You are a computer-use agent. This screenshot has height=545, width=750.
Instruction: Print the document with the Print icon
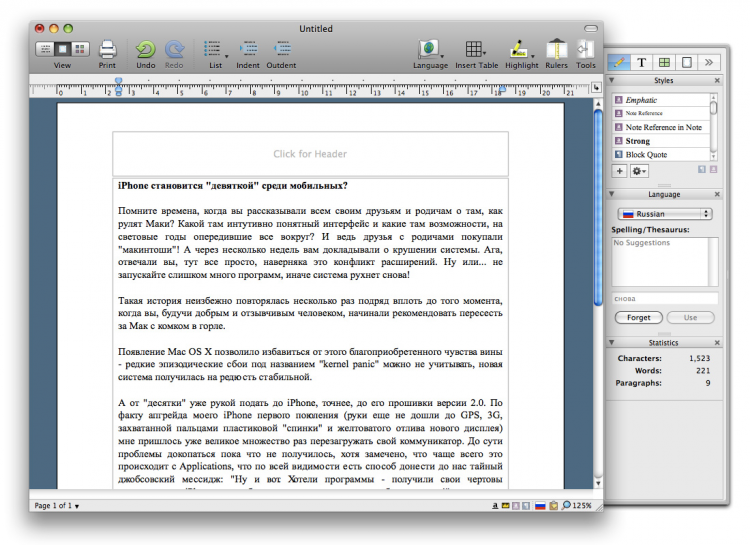[107, 49]
